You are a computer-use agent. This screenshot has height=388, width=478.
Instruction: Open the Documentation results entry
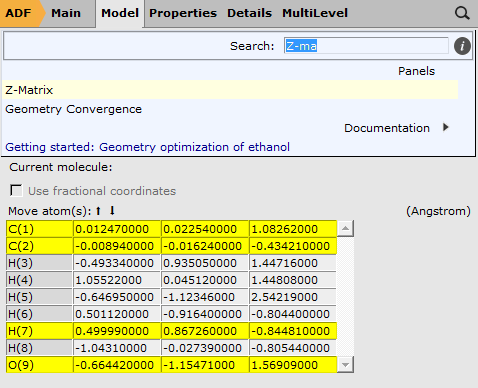pyautogui.click(x=387, y=128)
